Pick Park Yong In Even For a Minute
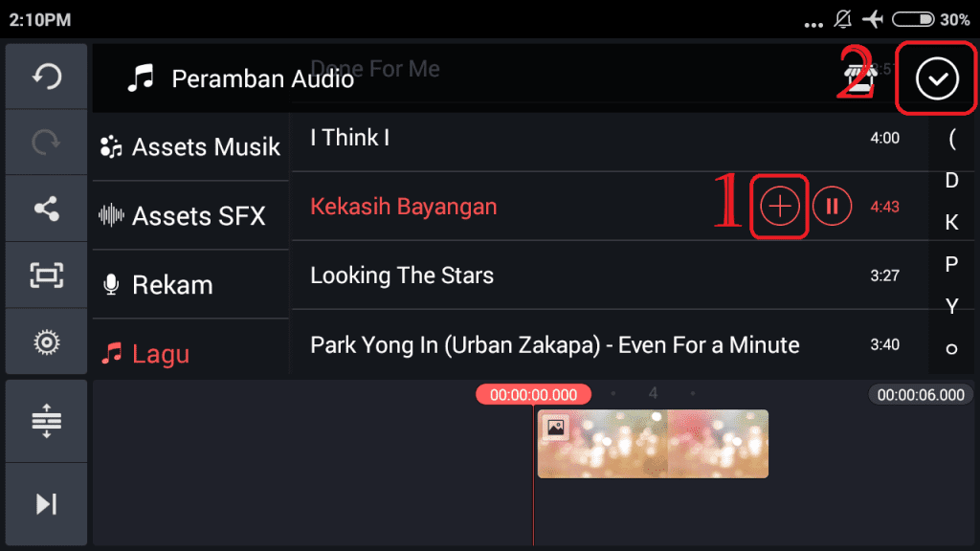 (574, 344)
